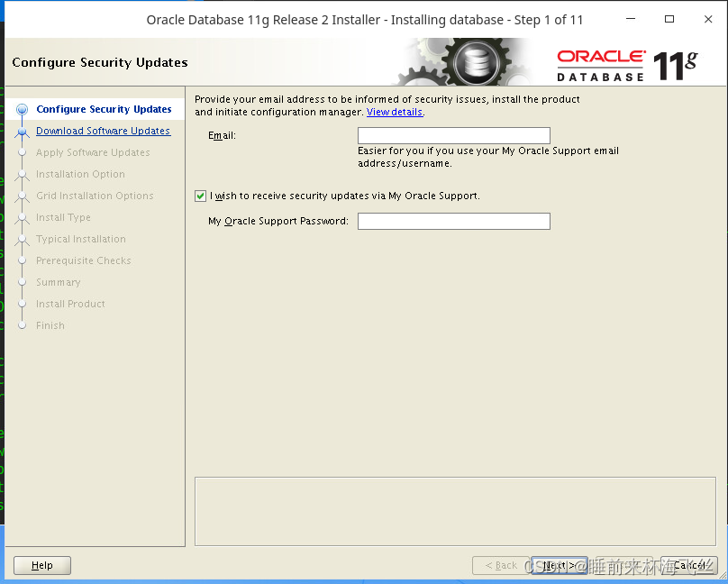The image size is (728, 584).
Task: Click the step indicator bullet beside Configure Security Updates
Action: 20,108
